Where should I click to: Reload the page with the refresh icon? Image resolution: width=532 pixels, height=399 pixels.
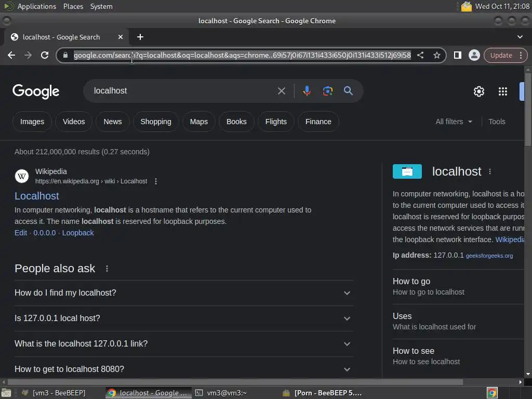[x=45, y=55]
